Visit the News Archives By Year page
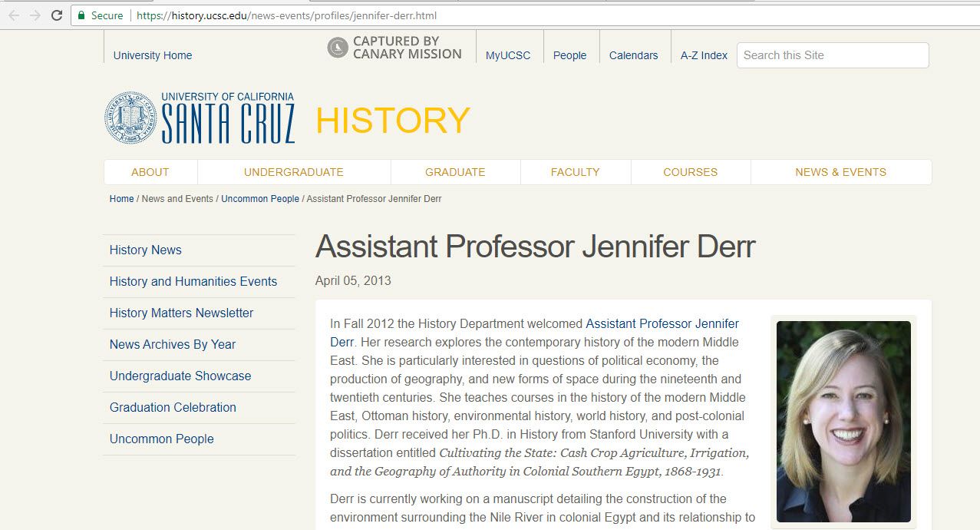Viewport: 980px width, 530px height. pyautogui.click(x=171, y=344)
